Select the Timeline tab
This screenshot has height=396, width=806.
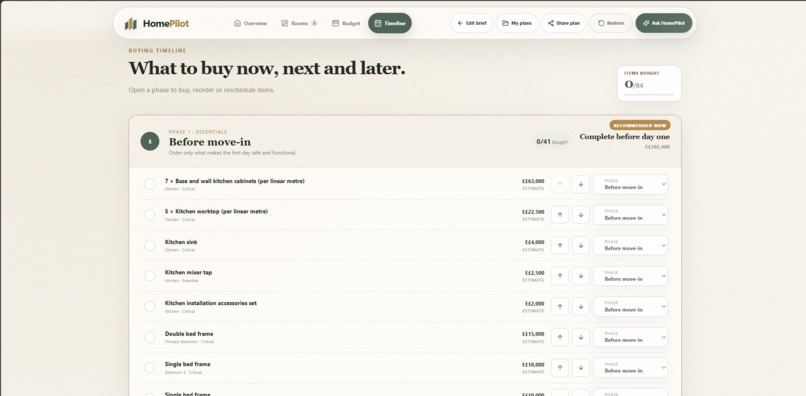click(x=390, y=23)
